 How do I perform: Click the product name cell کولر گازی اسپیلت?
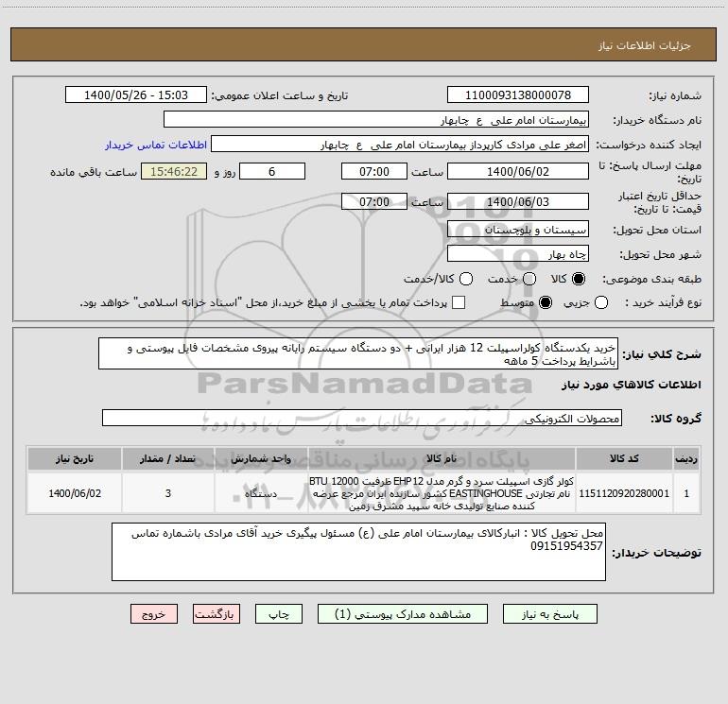coord(442,493)
